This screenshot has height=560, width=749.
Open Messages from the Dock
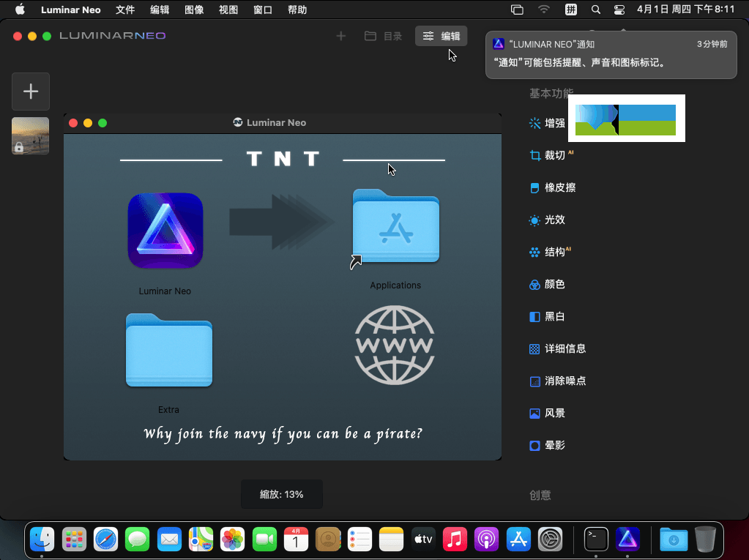coord(138,540)
